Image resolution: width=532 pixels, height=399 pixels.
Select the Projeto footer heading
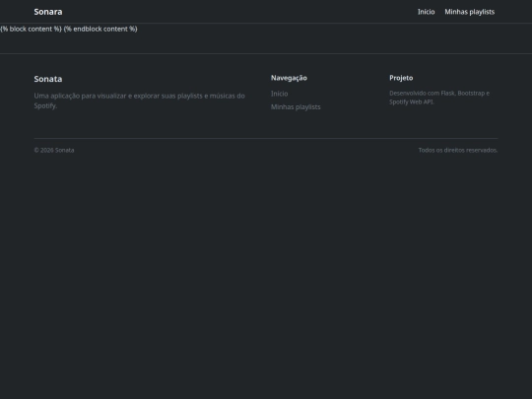coord(401,78)
